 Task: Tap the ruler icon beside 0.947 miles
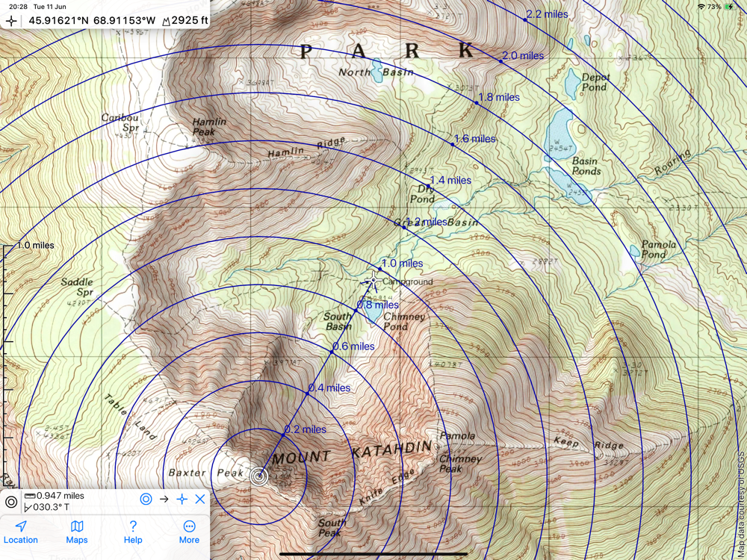pyautogui.click(x=30, y=496)
